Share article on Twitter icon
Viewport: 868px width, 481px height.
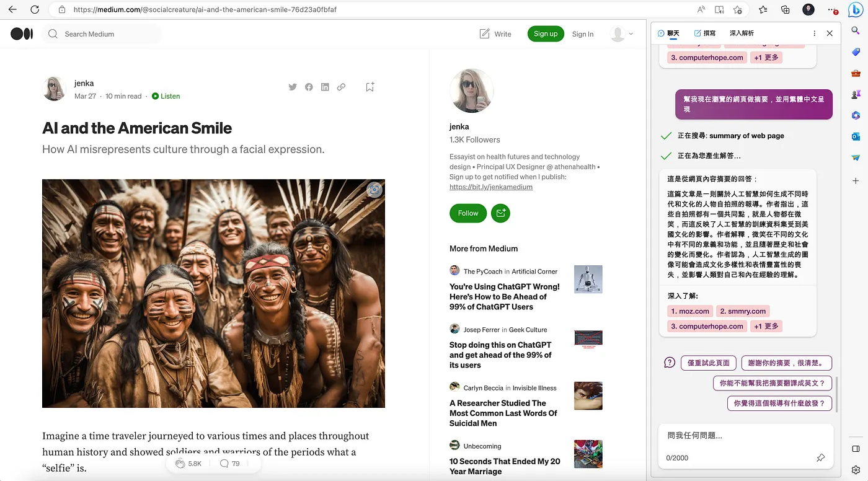293,87
